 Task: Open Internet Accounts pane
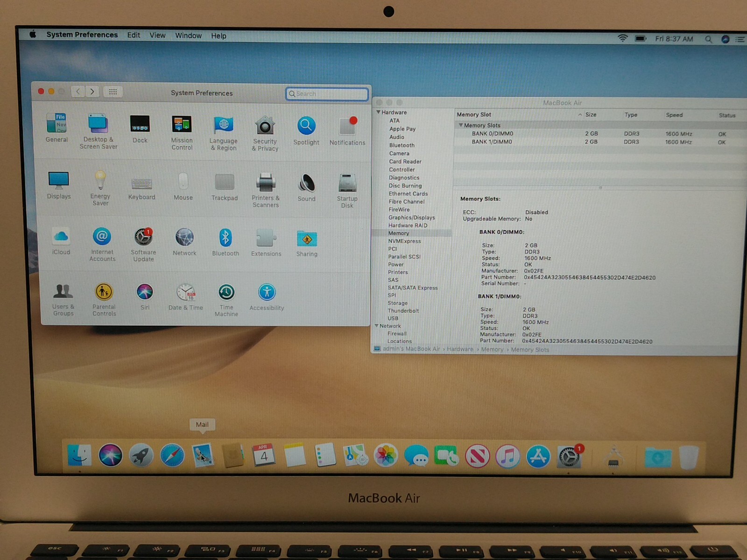click(x=102, y=244)
